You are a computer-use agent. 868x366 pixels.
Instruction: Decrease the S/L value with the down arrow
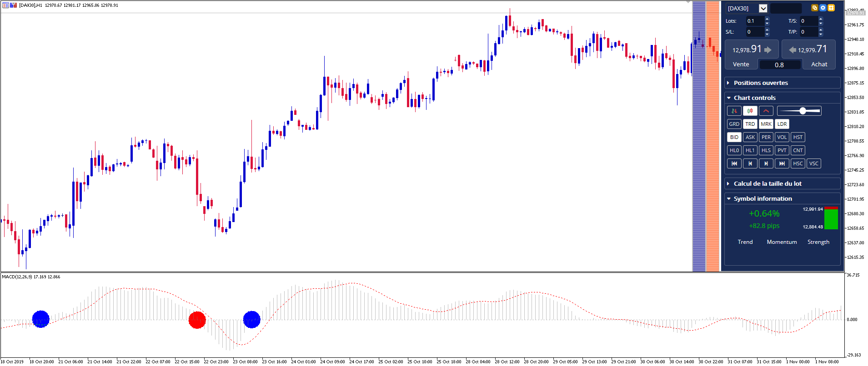point(767,34)
